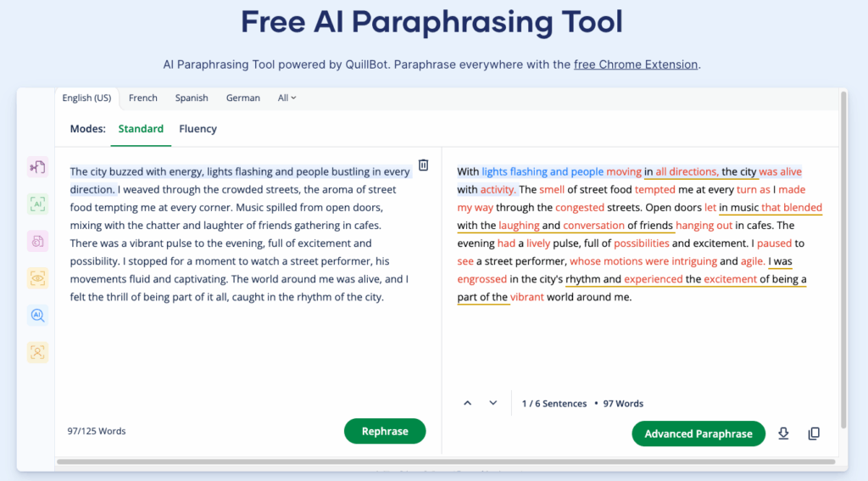This screenshot has height=481, width=868.
Task: Click the red word 'paused' in output
Action: (775, 243)
